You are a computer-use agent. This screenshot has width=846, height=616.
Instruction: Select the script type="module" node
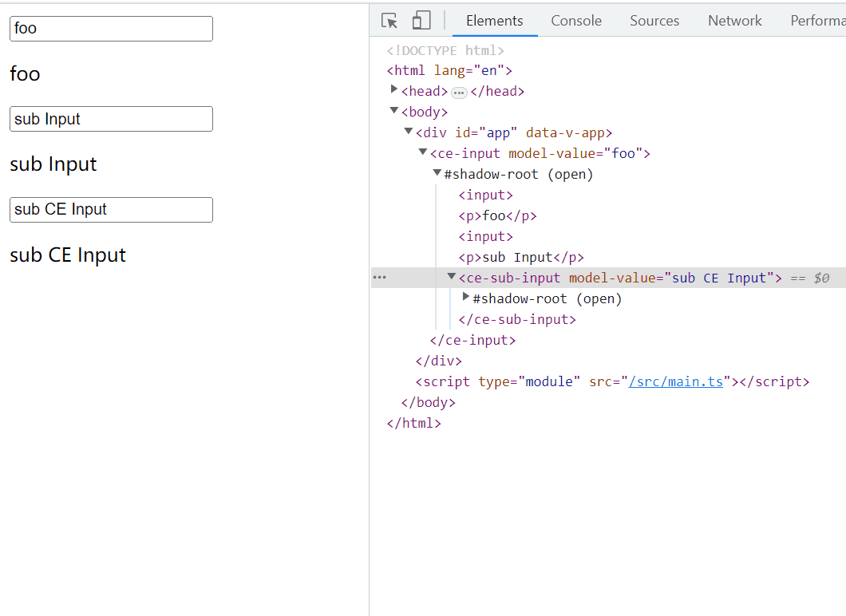point(612,382)
